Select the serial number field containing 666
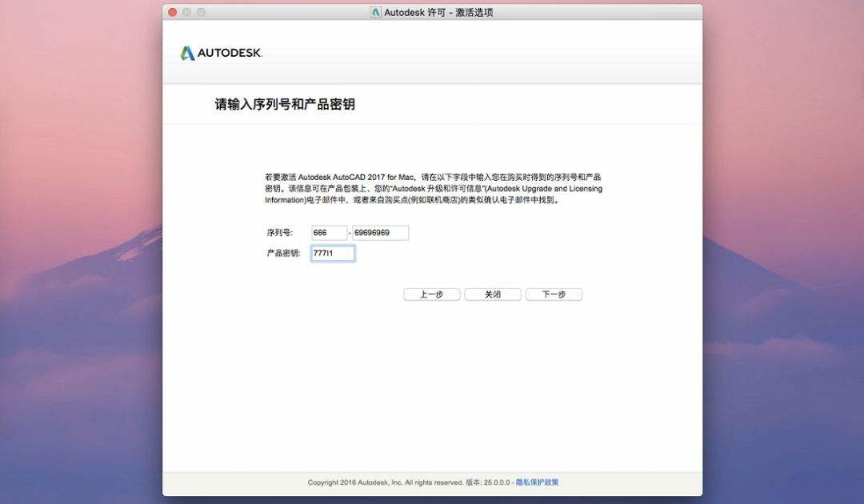Viewport: 864px width, 504px height. click(328, 232)
